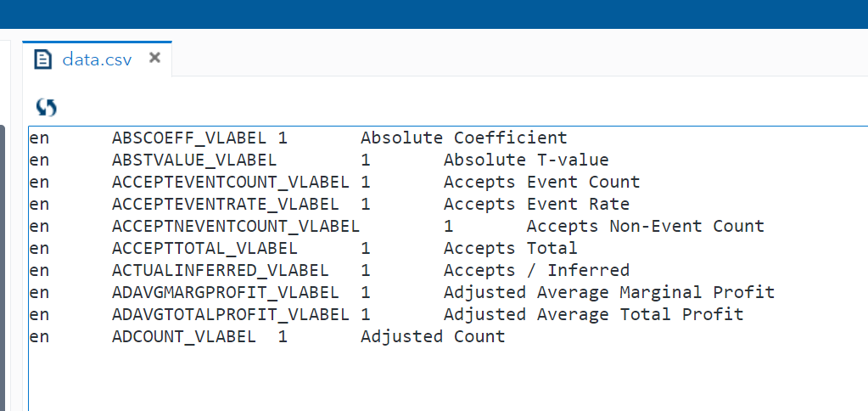Click the ABSCOEFF_VLABEL key text
868x411 pixels.
point(189,138)
